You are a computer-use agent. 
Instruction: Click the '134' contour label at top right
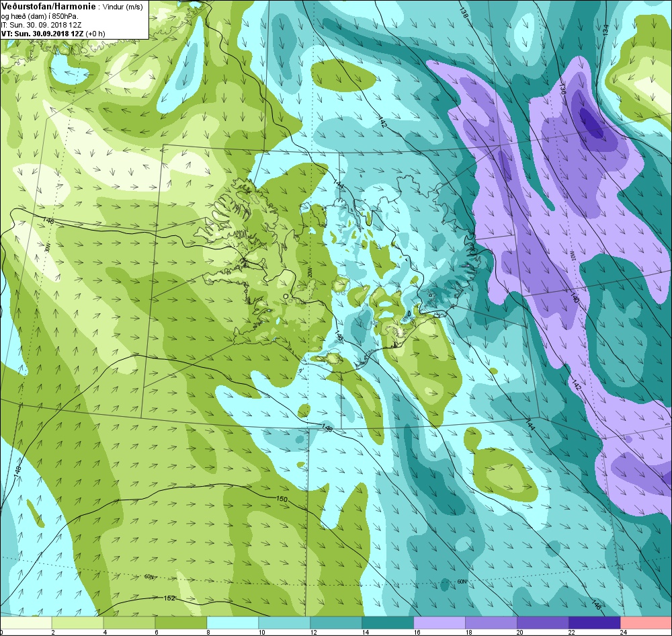(605, 30)
